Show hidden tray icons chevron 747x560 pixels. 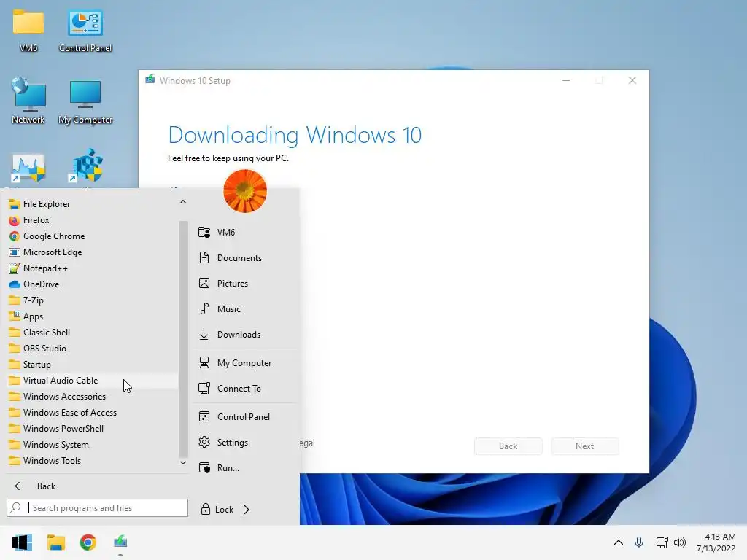(619, 542)
